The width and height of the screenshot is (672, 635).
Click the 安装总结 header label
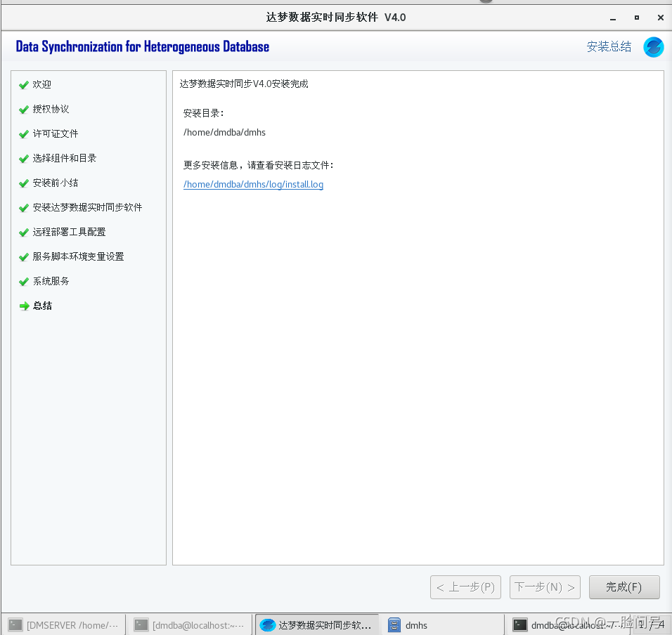[609, 46]
